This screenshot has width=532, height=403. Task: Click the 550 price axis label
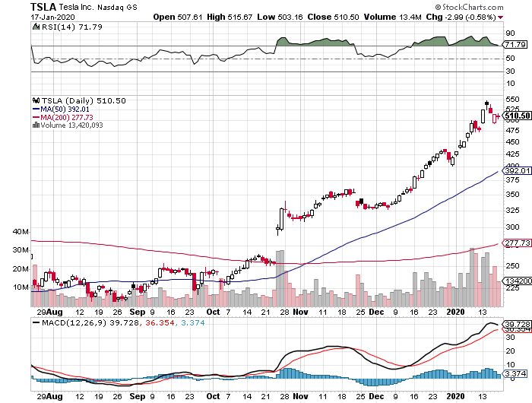click(x=512, y=100)
